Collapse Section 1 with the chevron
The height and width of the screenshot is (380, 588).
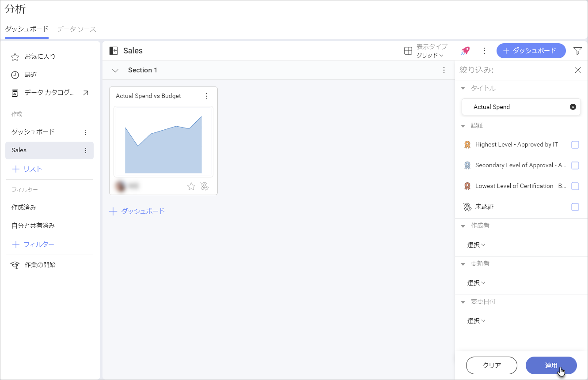tap(115, 70)
